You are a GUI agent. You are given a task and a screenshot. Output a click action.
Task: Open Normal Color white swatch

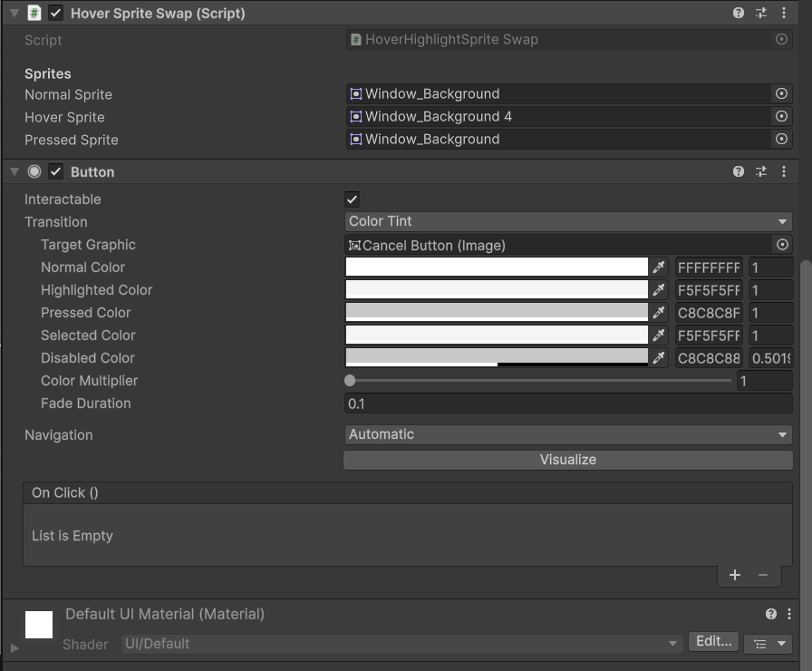[x=497, y=267]
